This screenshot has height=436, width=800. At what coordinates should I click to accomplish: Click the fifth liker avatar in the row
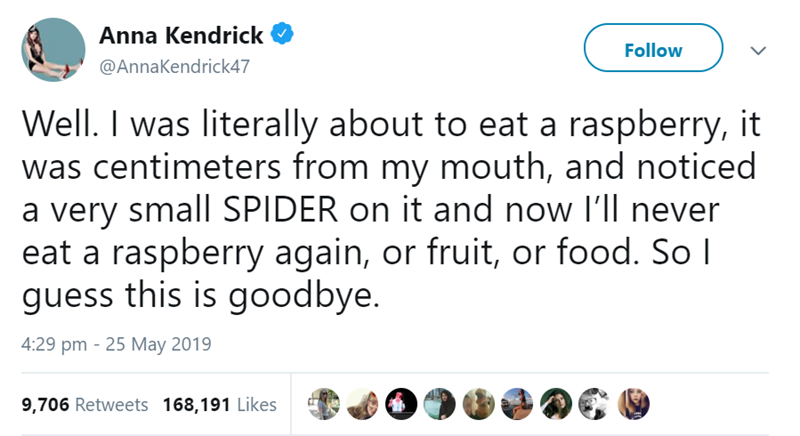tap(477, 402)
